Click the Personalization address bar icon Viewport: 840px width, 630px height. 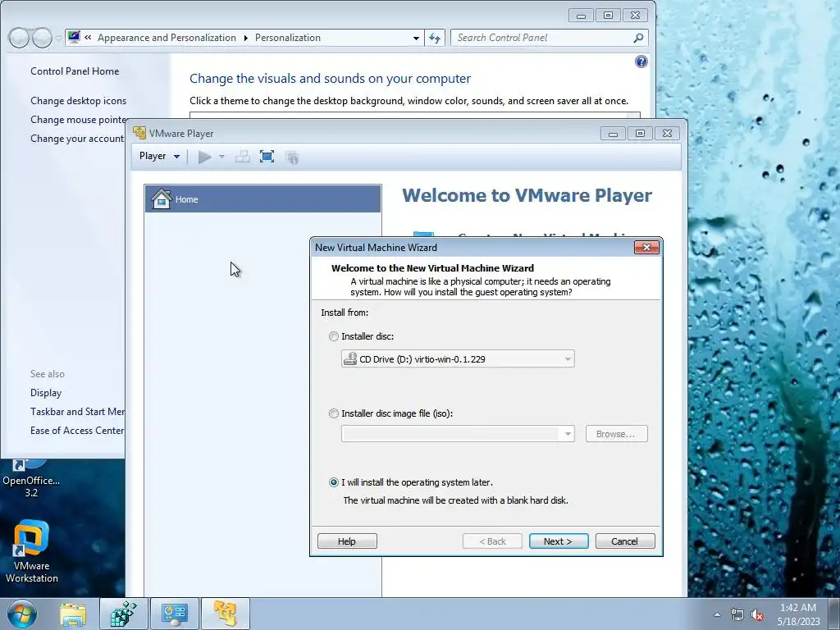coord(74,37)
